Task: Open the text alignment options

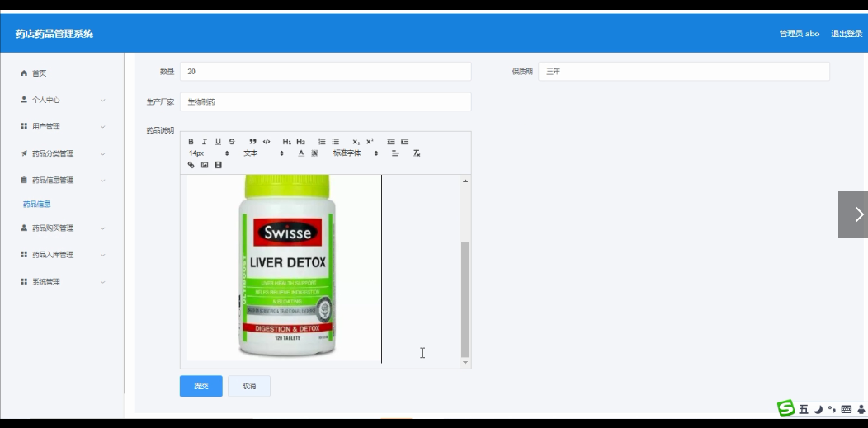Action: (x=395, y=153)
